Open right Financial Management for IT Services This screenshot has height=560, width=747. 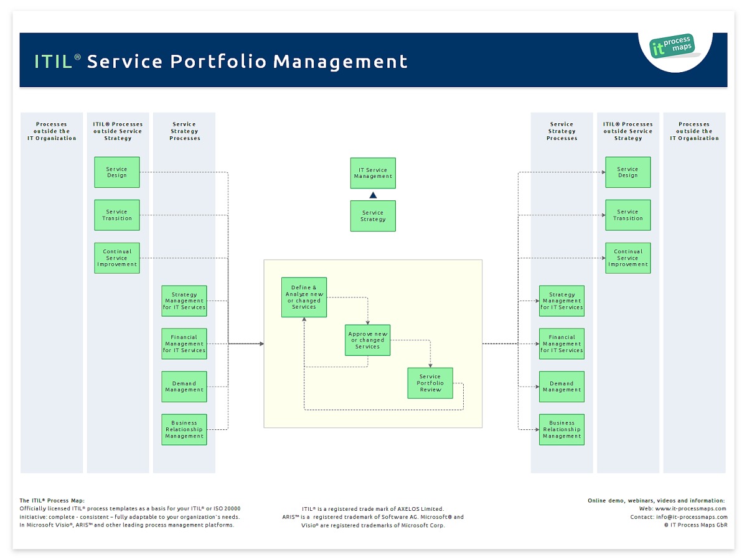pyautogui.click(x=562, y=344)
